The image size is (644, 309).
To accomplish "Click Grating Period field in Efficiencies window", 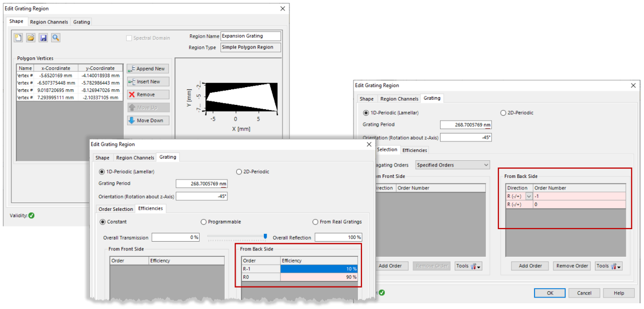I will (x=202, y=184).
